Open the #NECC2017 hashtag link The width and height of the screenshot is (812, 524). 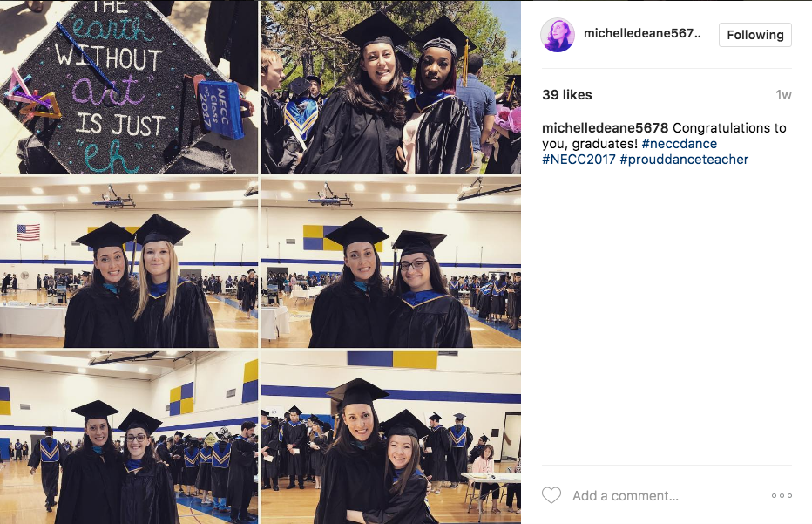pyautogui.click(x=579, y=159)
